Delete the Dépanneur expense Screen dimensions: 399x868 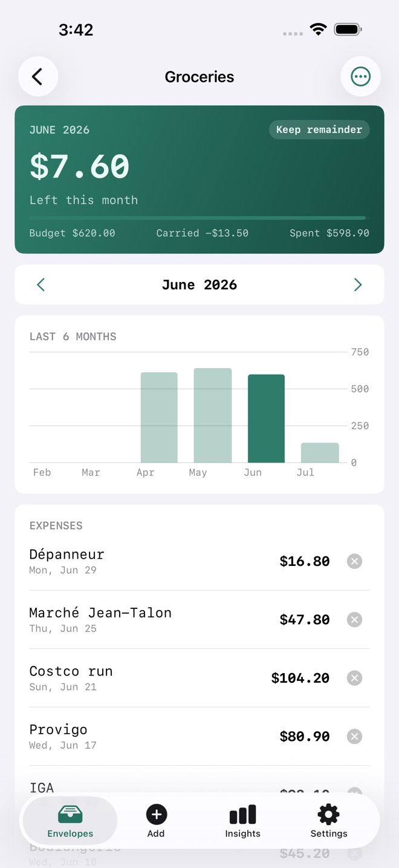click(x=355, y=561)
